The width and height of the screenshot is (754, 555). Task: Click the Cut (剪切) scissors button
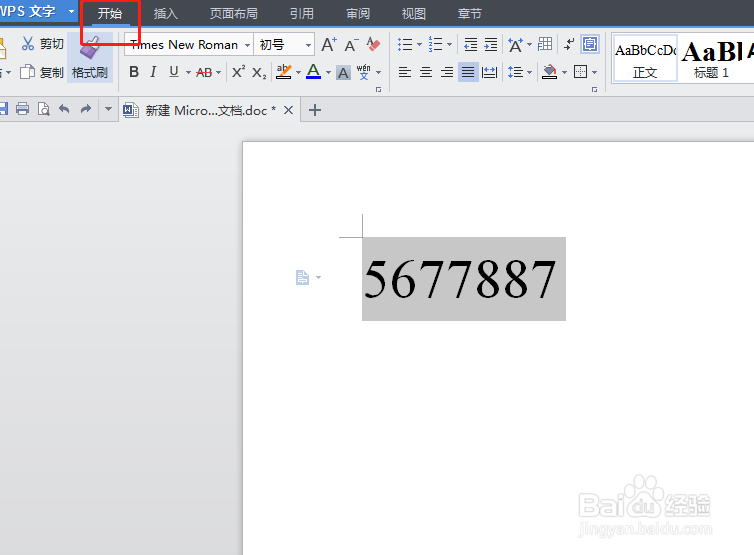[42, 44]
